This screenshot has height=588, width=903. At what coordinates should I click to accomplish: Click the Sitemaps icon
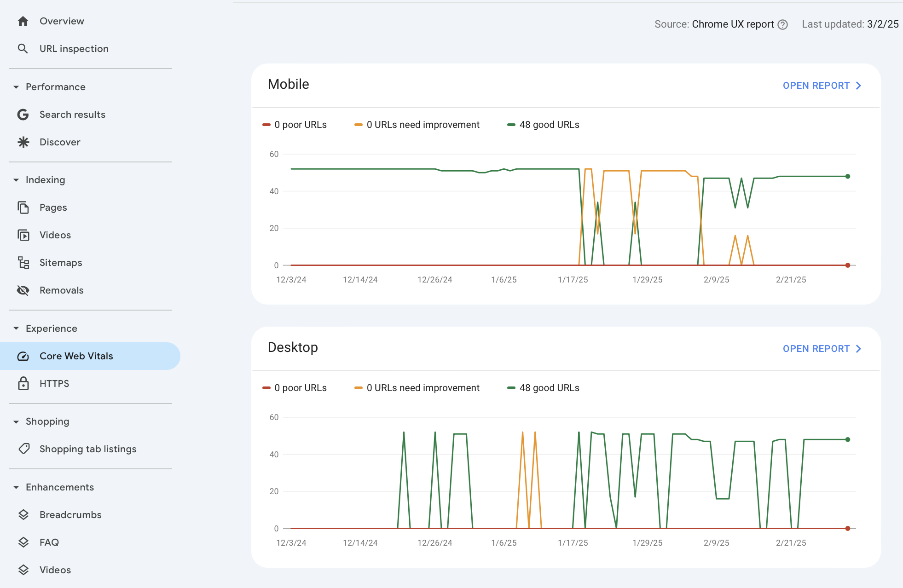23,262
